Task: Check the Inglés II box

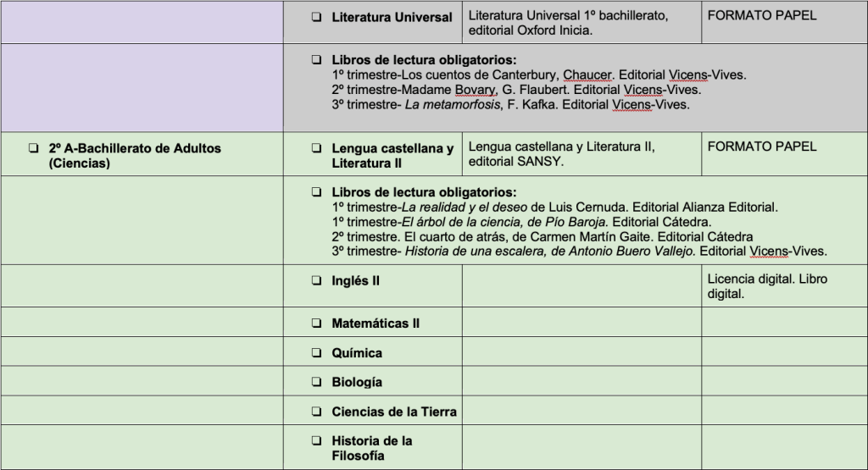Action: (316, 281)
